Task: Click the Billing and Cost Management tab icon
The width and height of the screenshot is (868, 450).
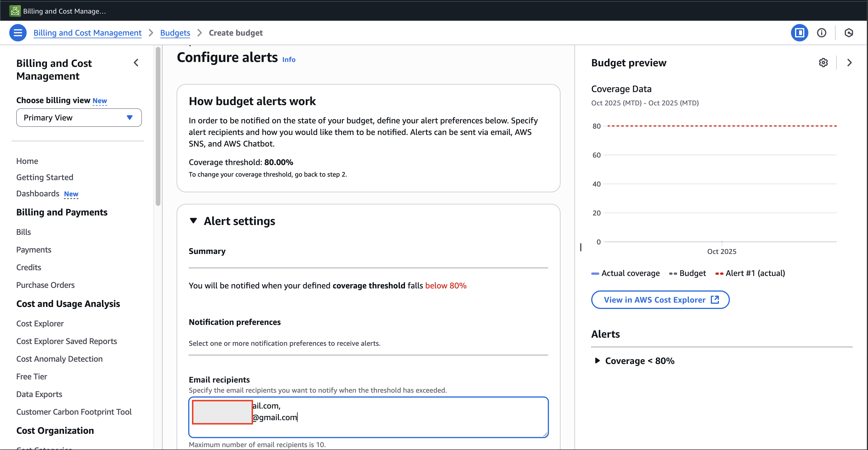Action: (15, 11)
